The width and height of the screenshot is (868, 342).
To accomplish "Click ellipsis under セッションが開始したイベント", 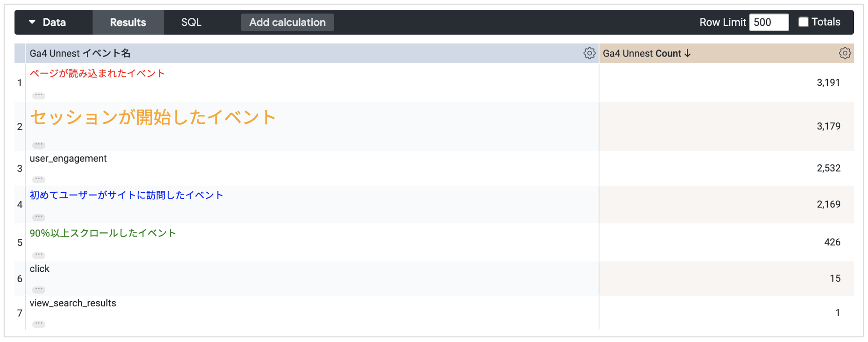I will click(x=39, y=145).
